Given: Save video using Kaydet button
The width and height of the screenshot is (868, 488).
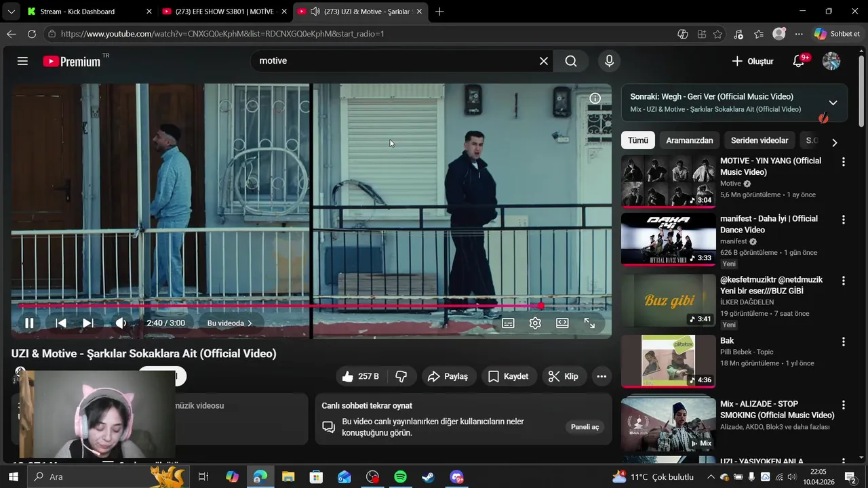Looking at the screenshot, I should tap(509, 376).
